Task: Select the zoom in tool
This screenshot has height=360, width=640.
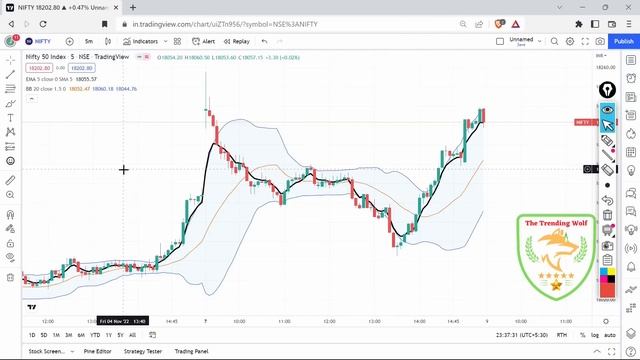Action: pyautogui.click(x=10, y=195)
